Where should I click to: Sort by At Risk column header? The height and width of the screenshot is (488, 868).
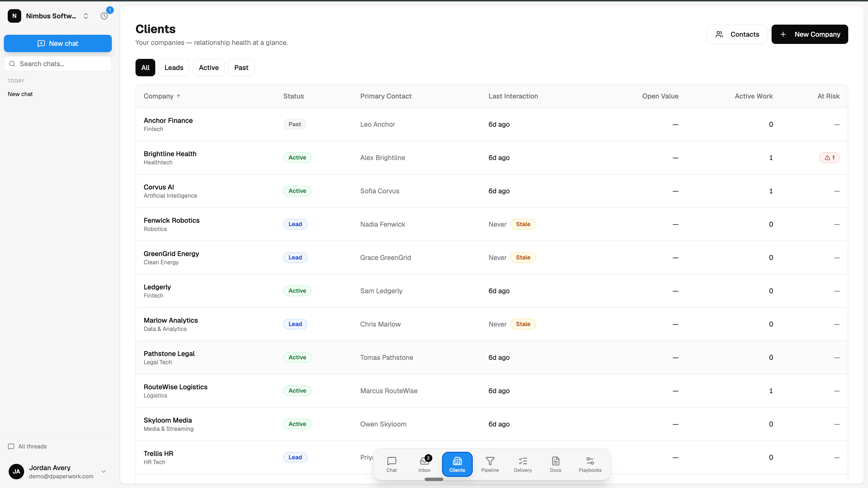[x=828, y=96]
